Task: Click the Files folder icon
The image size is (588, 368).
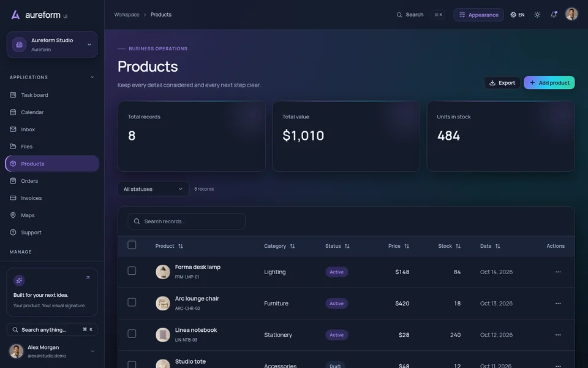Action: pos(13,147)
